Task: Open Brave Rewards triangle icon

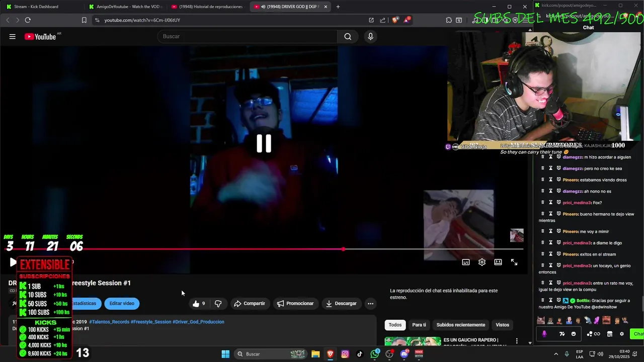Action: (x=407, y=20)
